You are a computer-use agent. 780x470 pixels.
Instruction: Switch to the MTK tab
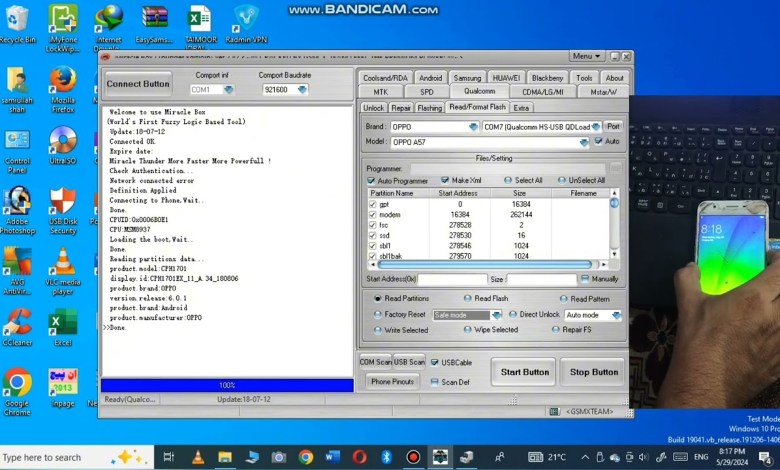(x=381, y=92)
